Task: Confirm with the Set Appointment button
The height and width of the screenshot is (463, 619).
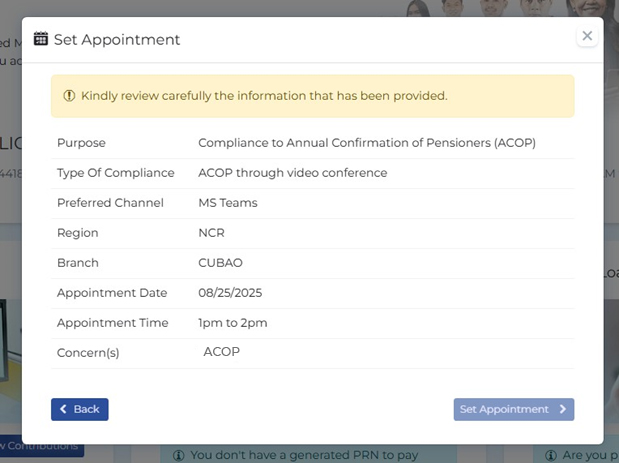Action: [514, 409]
